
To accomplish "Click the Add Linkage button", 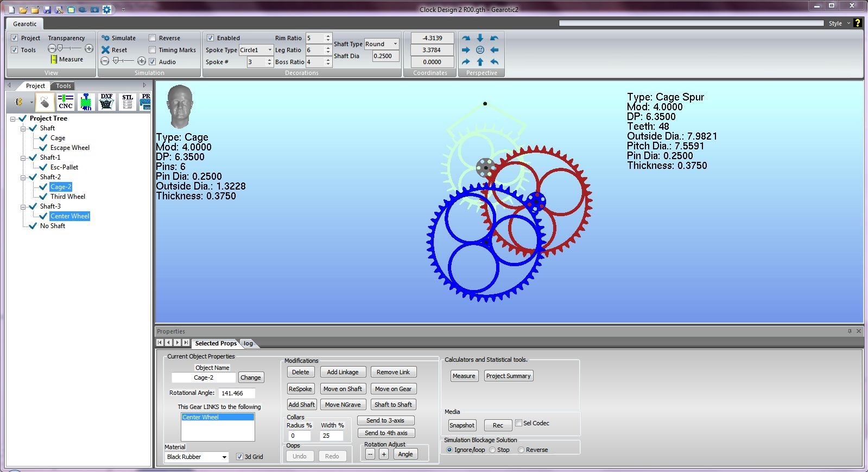I will [x=342, y=372].
